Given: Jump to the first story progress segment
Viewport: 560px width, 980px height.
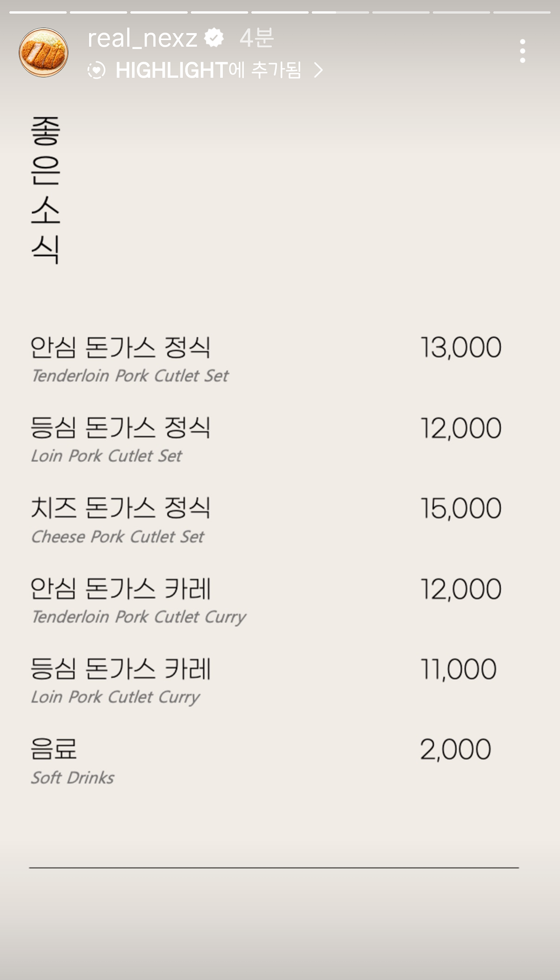Looking at the screenshot, I should [38, 12].
